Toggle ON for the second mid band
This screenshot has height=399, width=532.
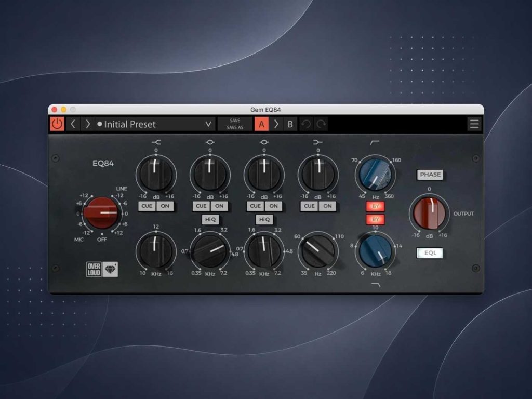click(273, 206)
